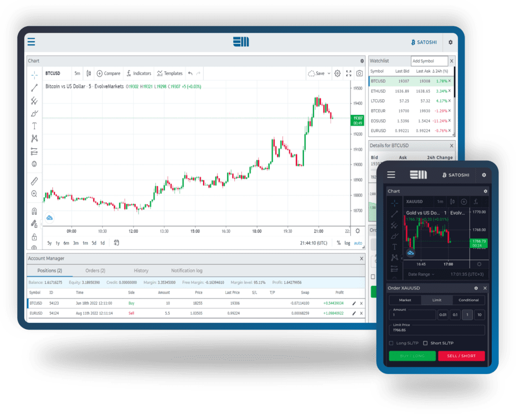The height and width of the screenshot is (420, 516).
Task: Open the hamburger menu on the desktop app
Action: pos(31,42)
